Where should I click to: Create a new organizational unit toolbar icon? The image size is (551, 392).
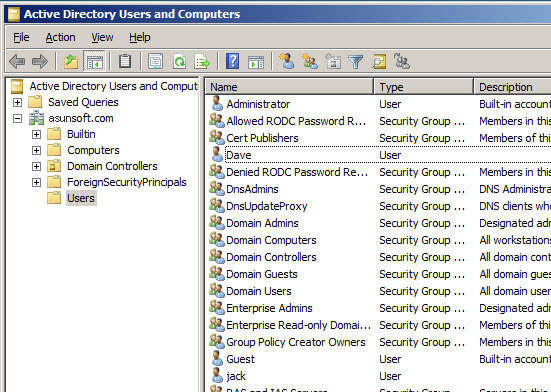333,61
